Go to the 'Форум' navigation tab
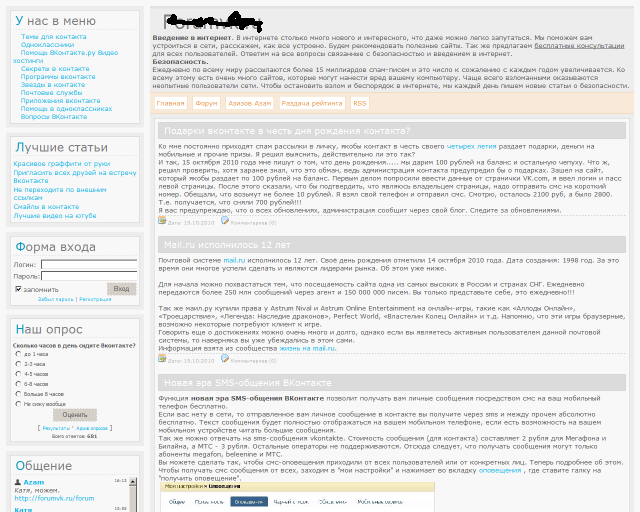This screenshot has height=512, width=640. pyautogui.click(x=206, y=103)
